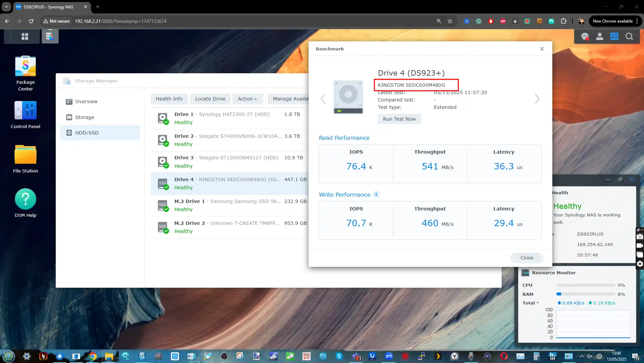This screenshot has width=644, height=363.
Task: Close the Benchmark dialog with X
Action: point(542,49)
